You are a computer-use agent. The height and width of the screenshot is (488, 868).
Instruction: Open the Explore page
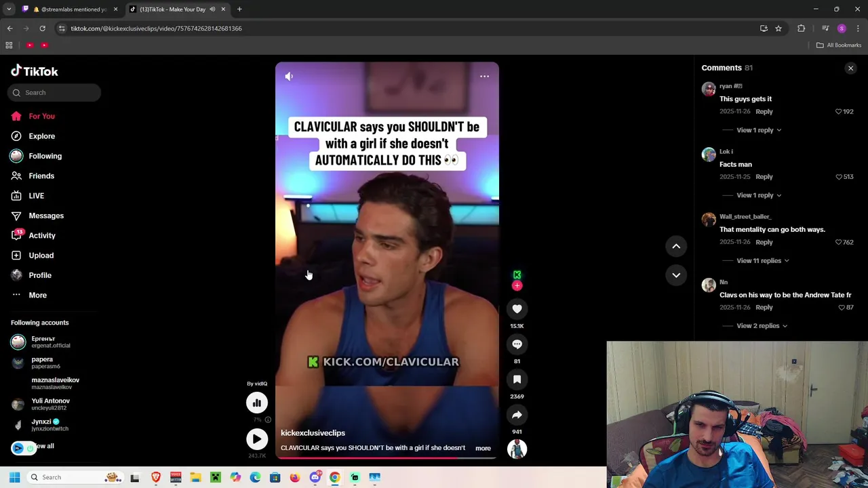(x=42, y=136)
